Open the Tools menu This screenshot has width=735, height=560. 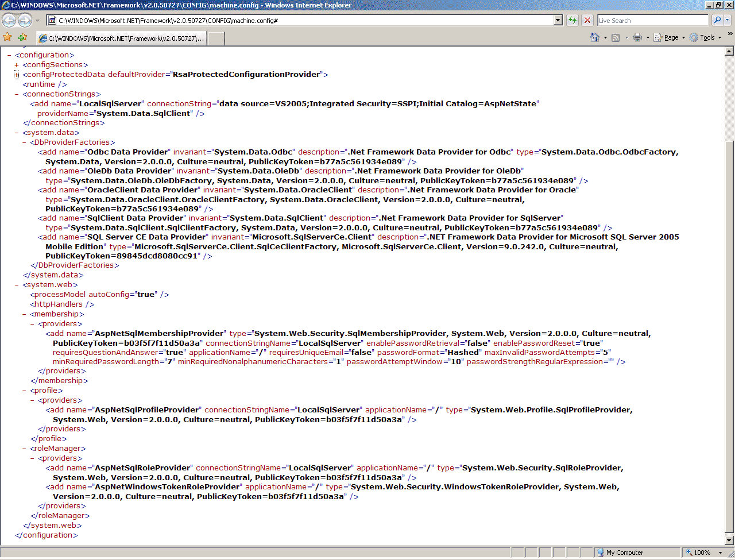click(706, 37)
